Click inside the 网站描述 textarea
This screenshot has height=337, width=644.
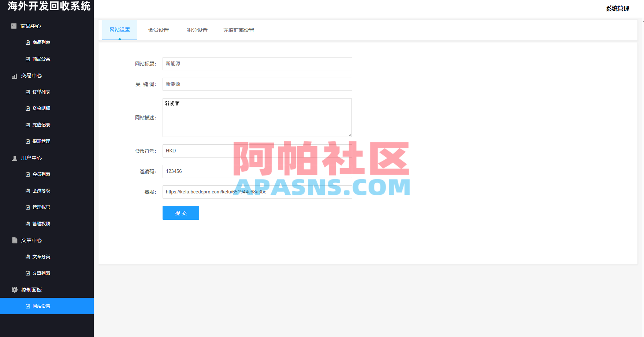[x=257, y=118]
